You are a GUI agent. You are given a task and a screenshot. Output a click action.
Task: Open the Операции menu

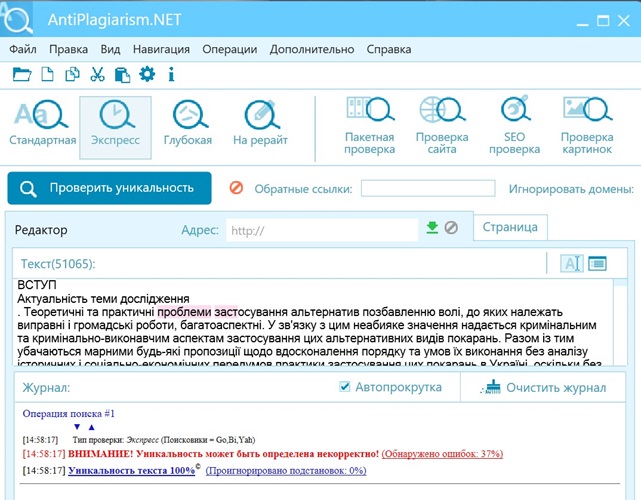(x=229, y=49)
